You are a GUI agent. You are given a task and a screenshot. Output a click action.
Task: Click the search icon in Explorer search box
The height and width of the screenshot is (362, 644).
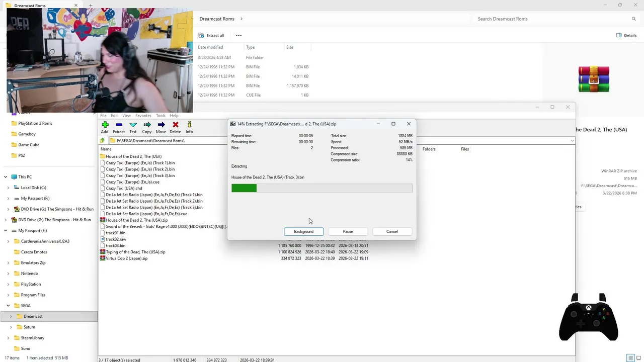point(633,19)
